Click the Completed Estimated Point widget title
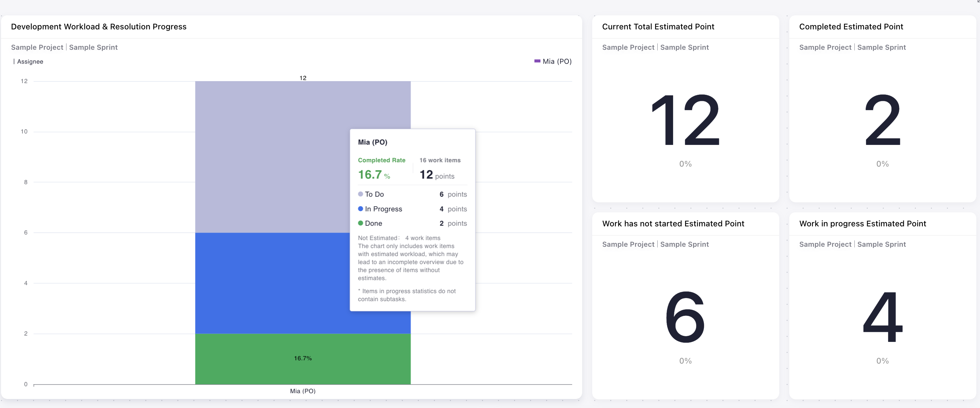 (851, 27)
